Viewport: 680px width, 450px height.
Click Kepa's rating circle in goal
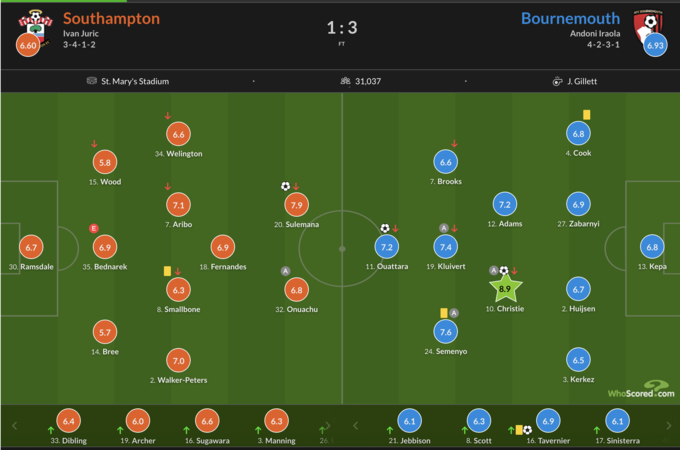pos(652,247)
